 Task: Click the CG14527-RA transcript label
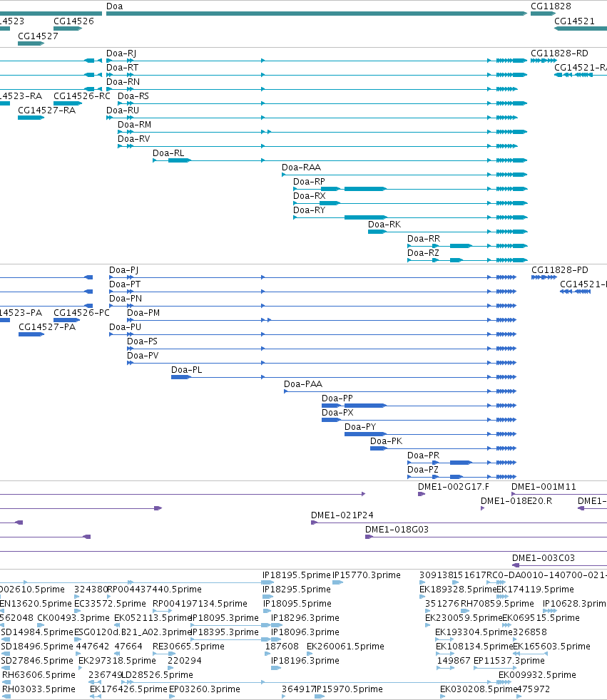[x=46, y=110]
